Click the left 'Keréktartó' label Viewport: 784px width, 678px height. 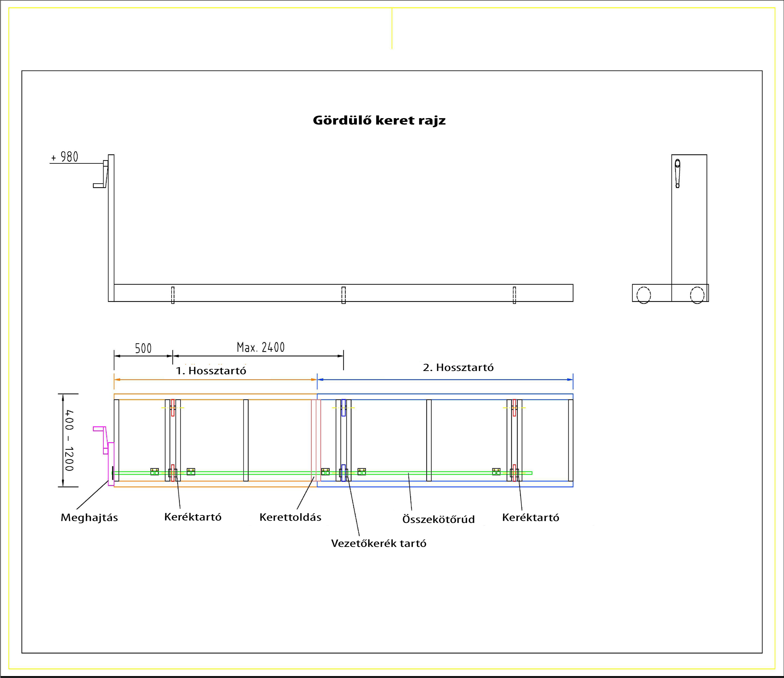point(193,517)
